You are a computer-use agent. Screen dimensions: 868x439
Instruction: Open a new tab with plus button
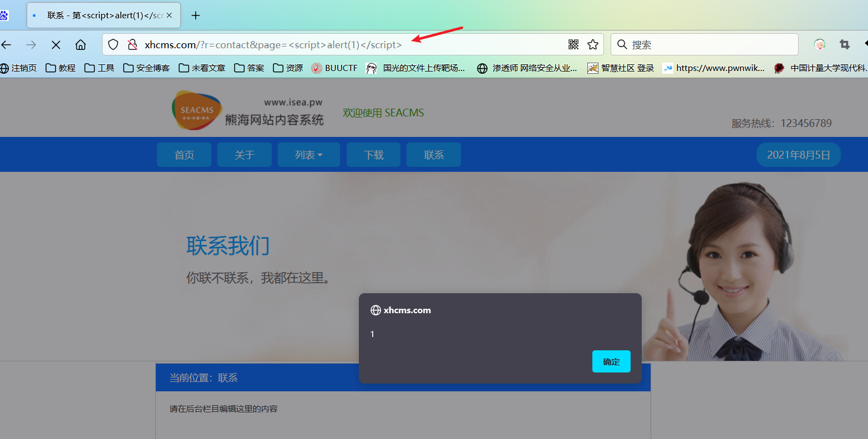(x=195, y=16)
